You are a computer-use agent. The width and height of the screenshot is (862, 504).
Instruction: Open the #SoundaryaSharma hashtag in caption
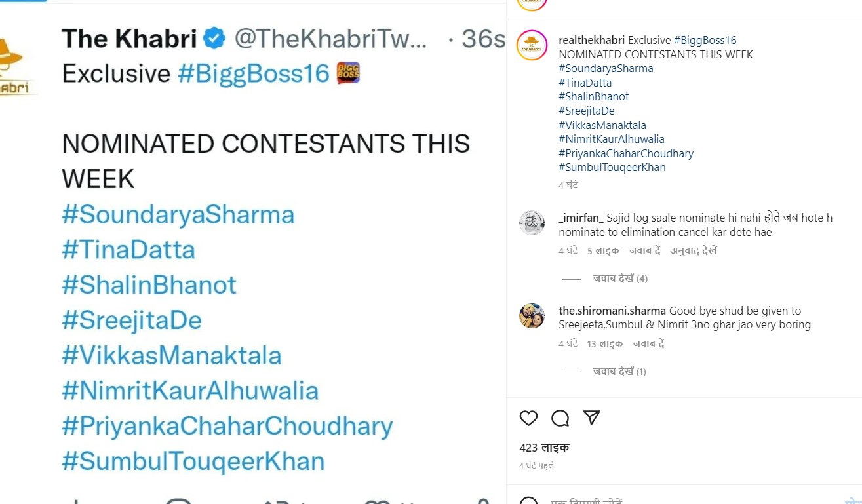(606, 68)
